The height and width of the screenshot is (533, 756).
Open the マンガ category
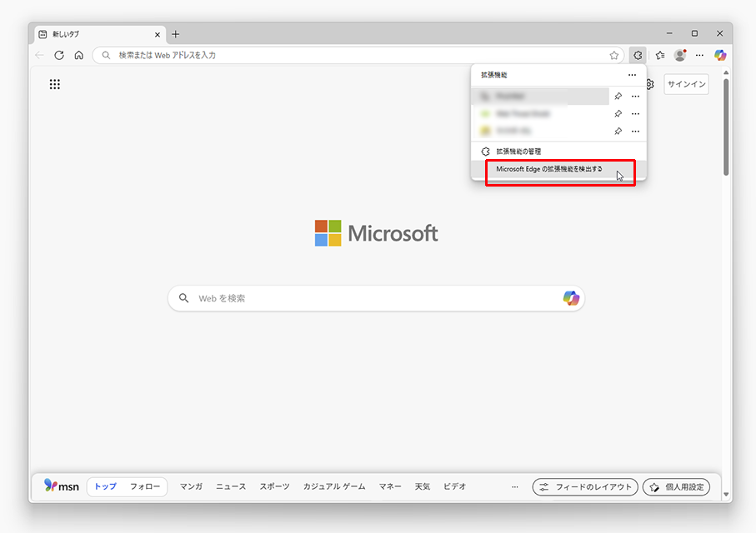tap(191, 486)
